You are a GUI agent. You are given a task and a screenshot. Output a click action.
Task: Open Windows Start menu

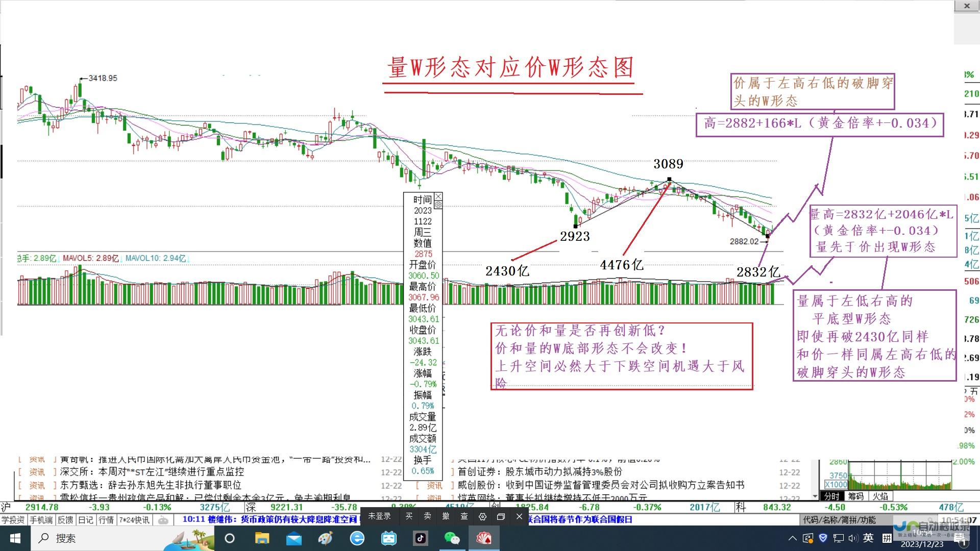15,538
